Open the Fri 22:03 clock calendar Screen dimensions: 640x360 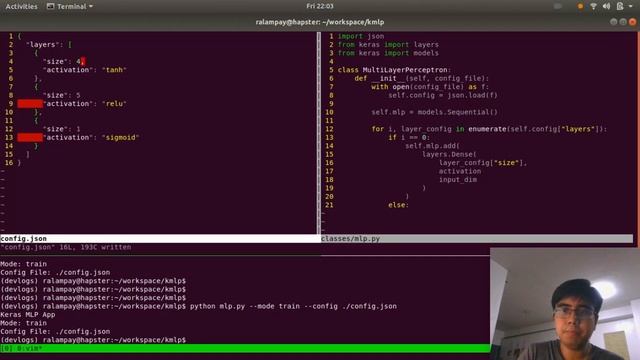(320, 6)
